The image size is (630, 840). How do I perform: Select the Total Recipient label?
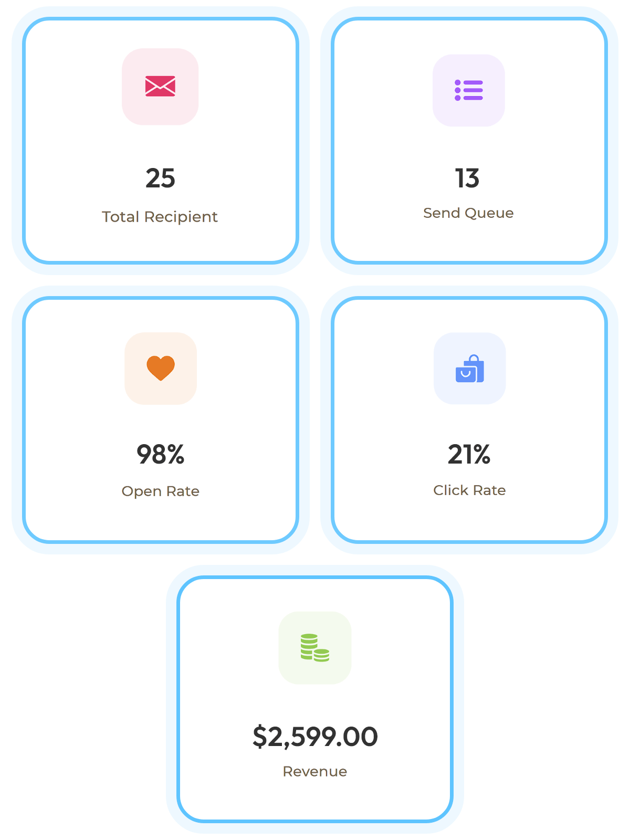160,217
